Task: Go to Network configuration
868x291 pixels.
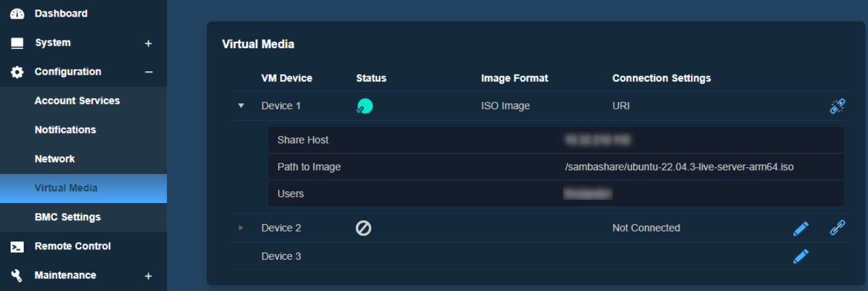Action: pyautogui.click(x=55, y=159)
